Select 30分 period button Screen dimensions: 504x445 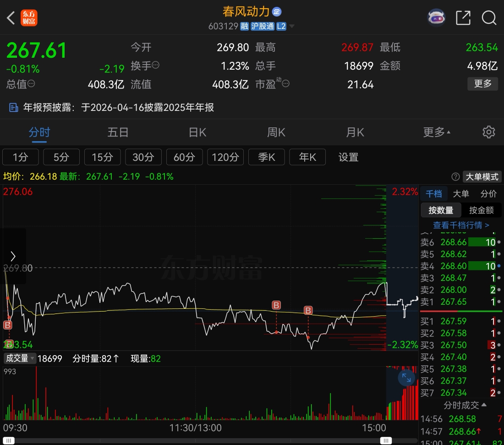pyautogui.click(x=143, y=157)
